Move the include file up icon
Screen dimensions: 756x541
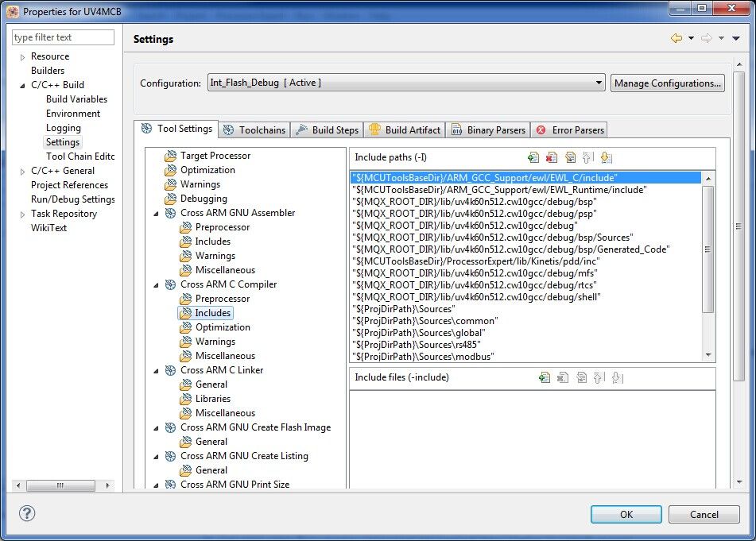[599, 377]
